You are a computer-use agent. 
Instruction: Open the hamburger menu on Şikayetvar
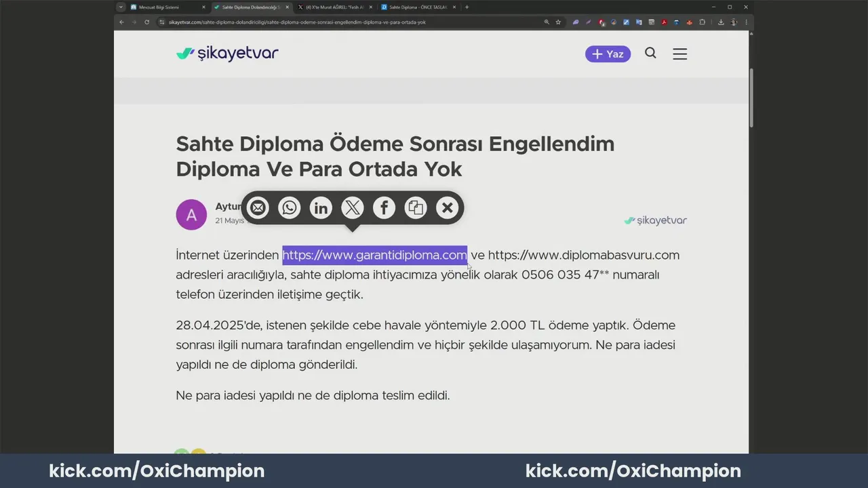point(680,54)
